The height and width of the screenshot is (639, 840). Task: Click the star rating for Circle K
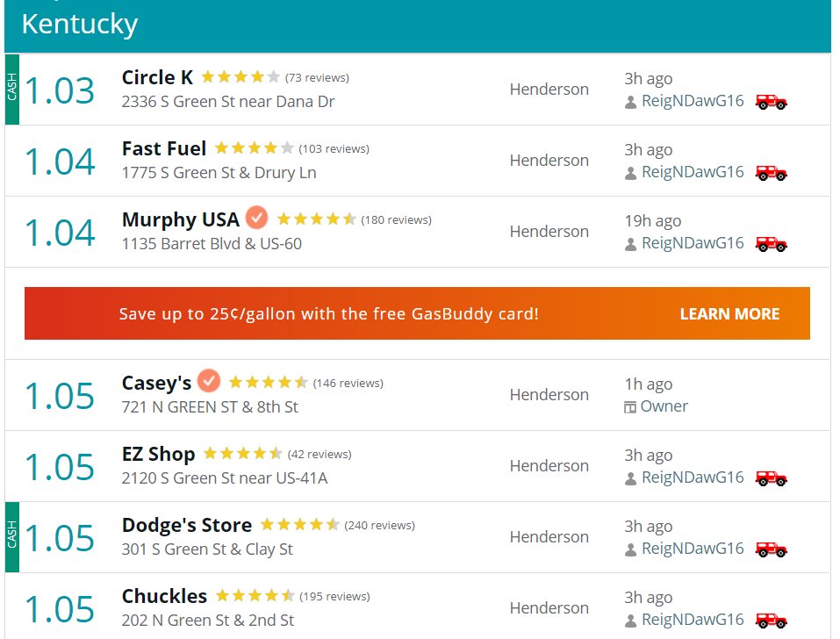click(241, 77)
